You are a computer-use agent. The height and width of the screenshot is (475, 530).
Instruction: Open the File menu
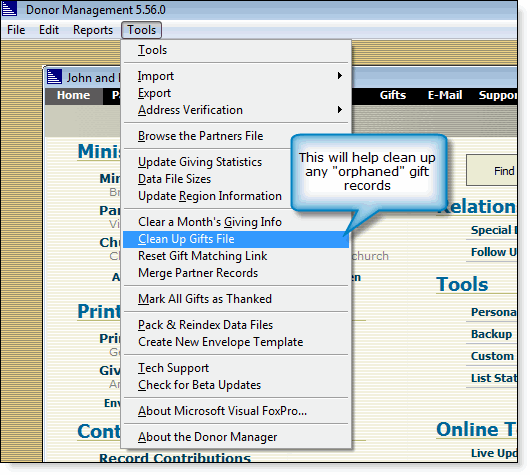pyautogui.click(x=16, y=30)
